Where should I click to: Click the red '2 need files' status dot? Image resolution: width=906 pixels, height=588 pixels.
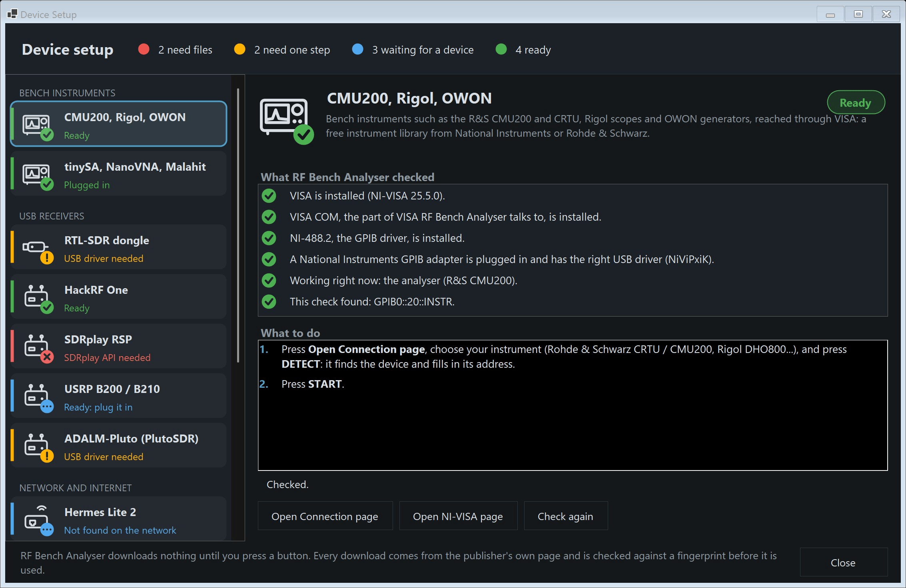[144, 49]
